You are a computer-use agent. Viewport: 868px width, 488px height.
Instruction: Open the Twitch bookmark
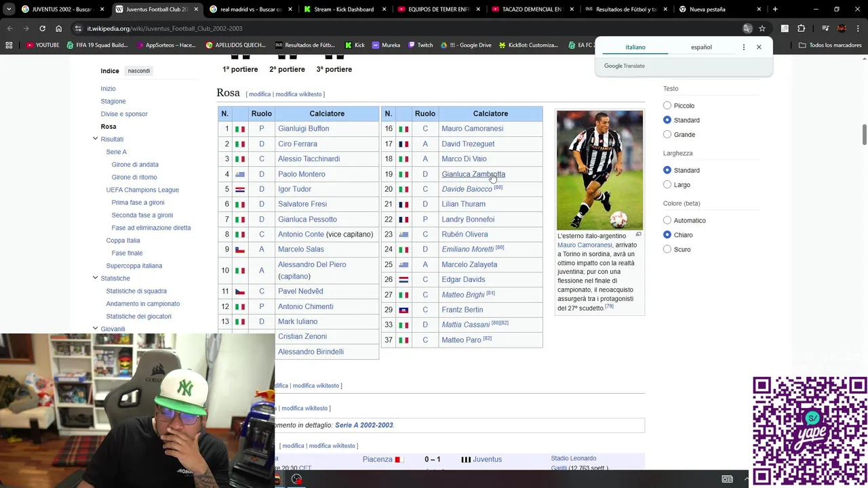(420, 45)
